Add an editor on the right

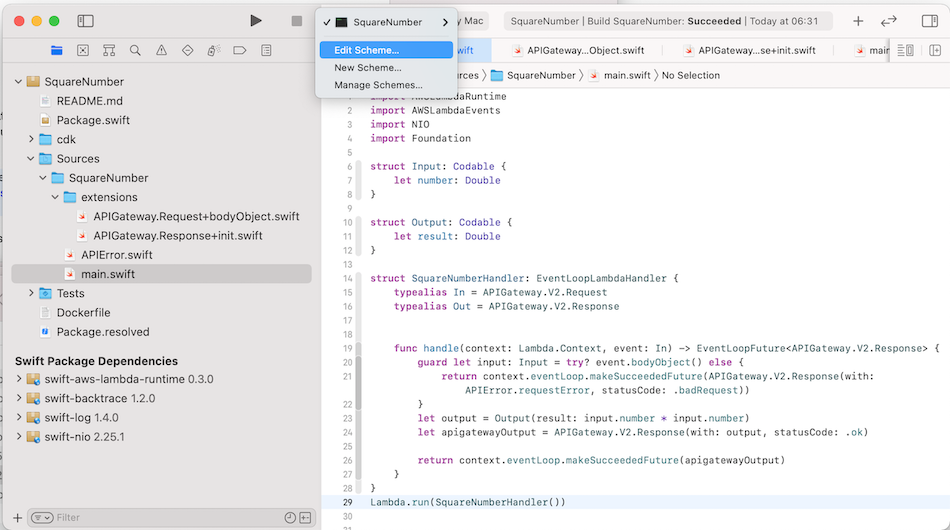(935, 50)
